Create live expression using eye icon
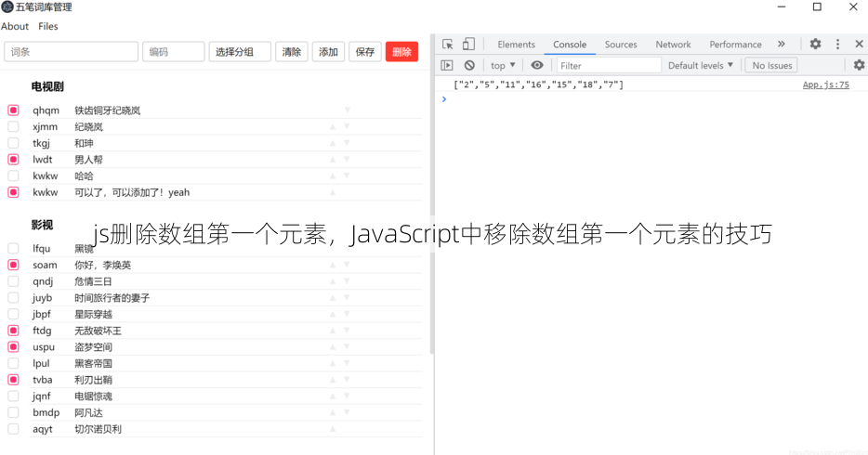 tap(537, 65)
